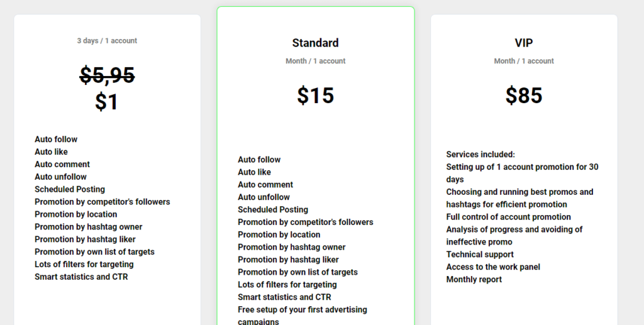
Task: Click 'Smart statistics and CTR' in trial plan
Action: point(81,277)
